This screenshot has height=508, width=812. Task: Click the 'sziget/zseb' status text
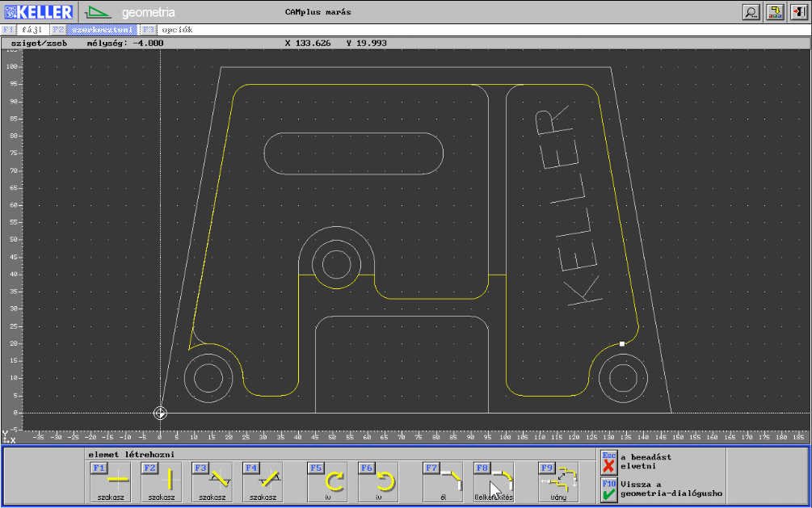coord(39,44)
